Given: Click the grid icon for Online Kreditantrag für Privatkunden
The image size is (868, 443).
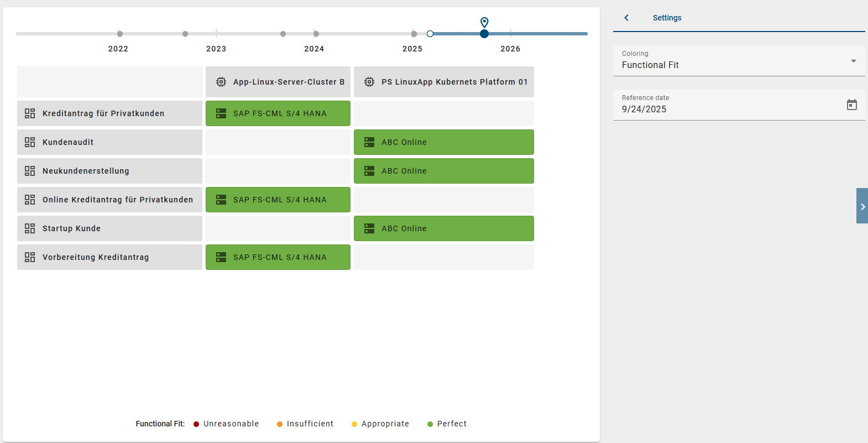Looking at the screenshot, I should [x=30, y=200].
